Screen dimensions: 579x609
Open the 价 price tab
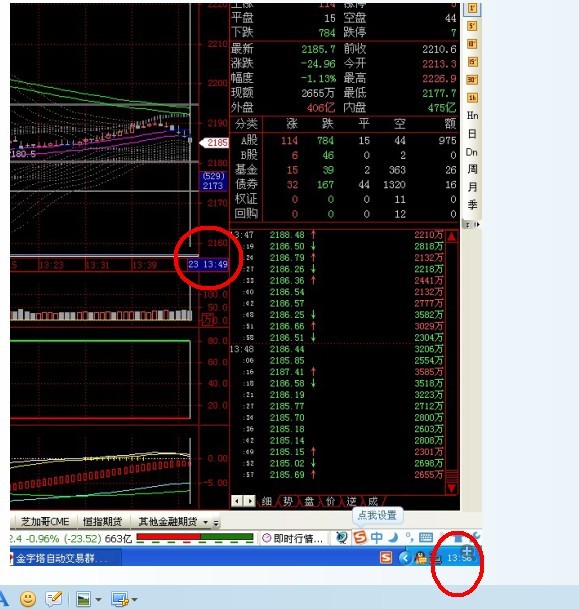point(330,501)
